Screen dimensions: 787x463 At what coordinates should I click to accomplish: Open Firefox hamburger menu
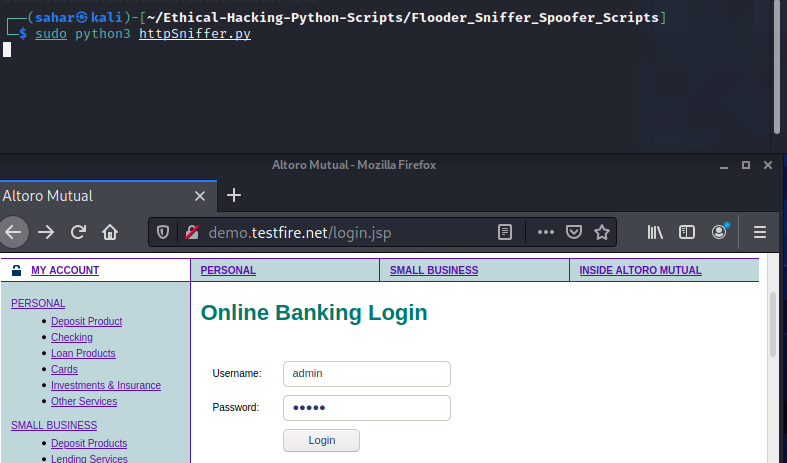point(759,232)
